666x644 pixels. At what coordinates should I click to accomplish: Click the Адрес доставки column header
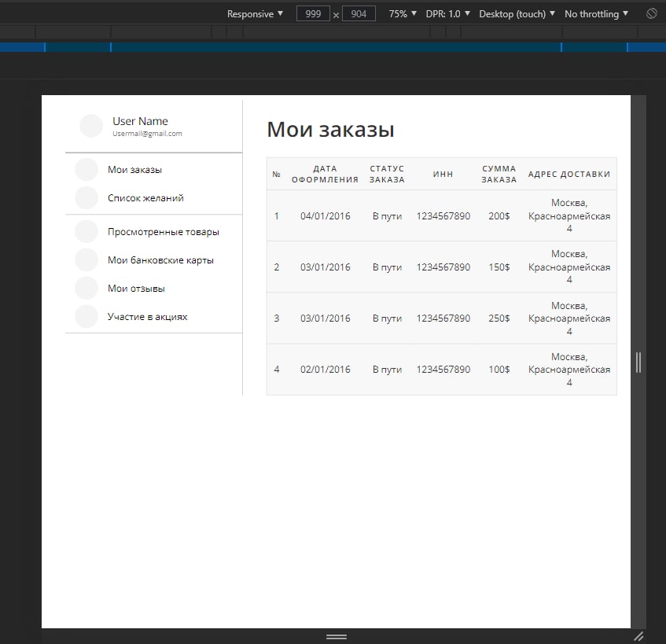coord(569,174)
